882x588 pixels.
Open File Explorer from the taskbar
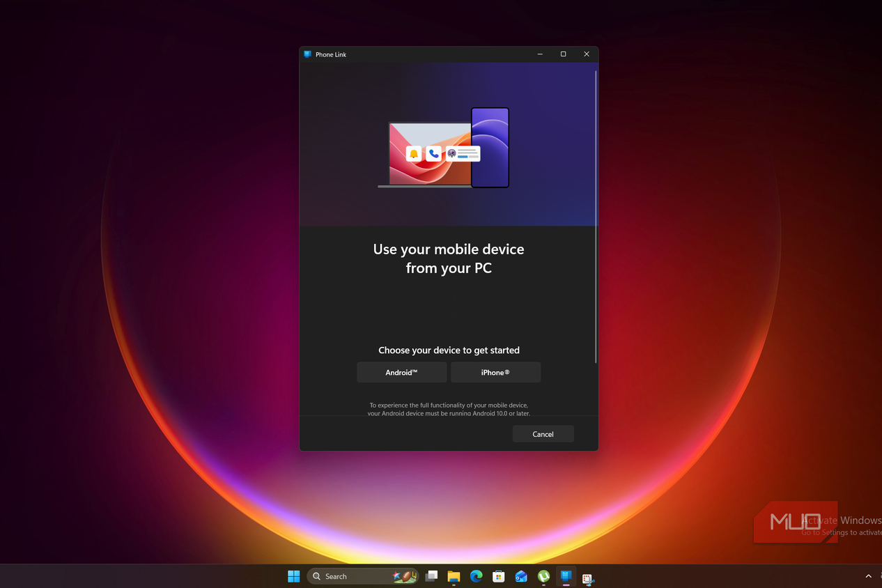[x=454, y=576]
